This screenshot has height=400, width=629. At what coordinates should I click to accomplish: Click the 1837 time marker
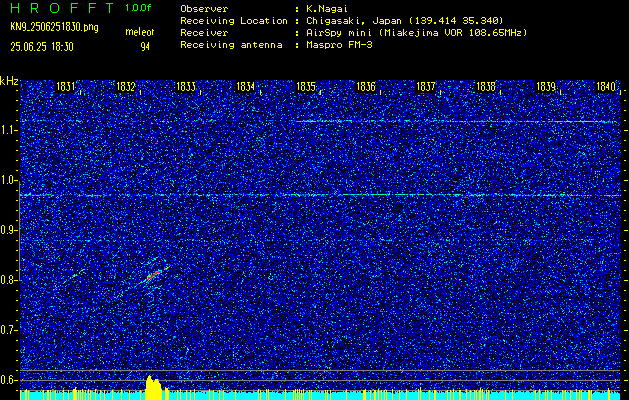tap(426, 86)
